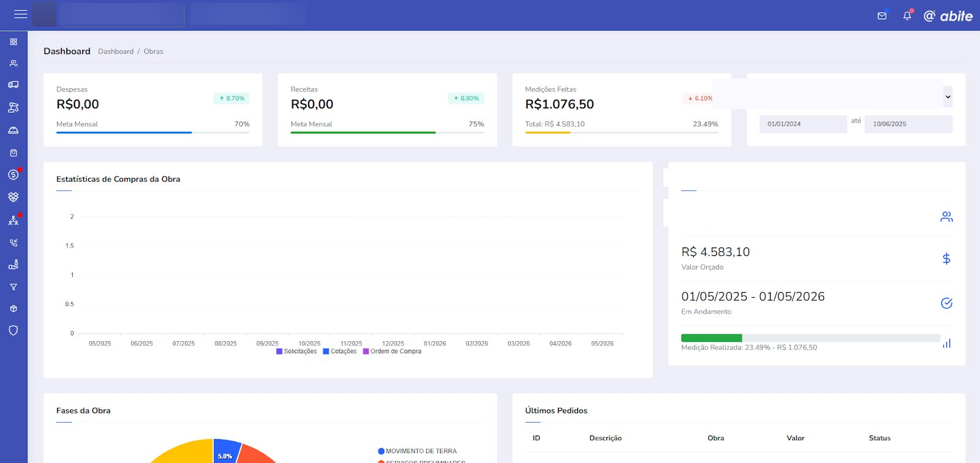The image size is (980, 463).
Task: Click the Receitas Meta Mensal progress bar
Action: pos(387,132)
